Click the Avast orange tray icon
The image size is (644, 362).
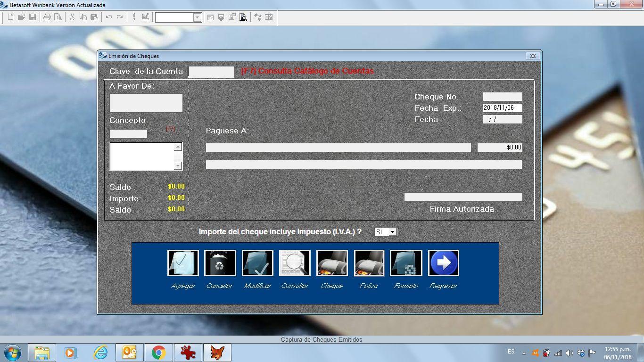[535, 353]
